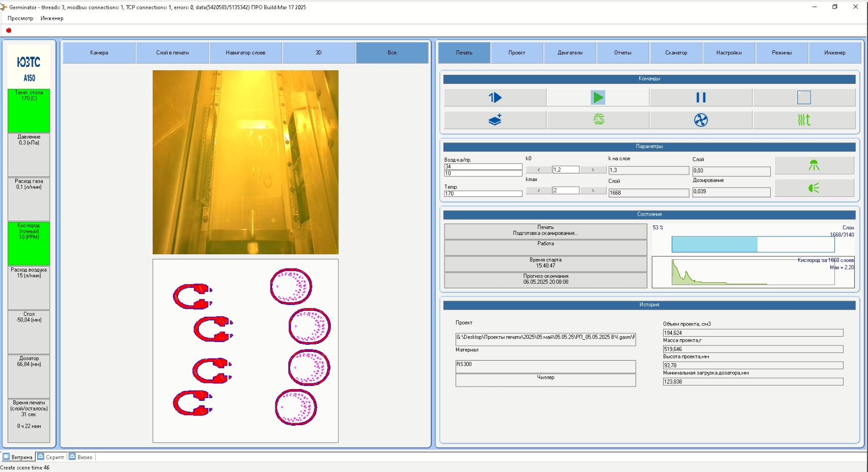Click the single-layer step print icon
The height and width of the screenshot is (472, 868).
(495, 98)
